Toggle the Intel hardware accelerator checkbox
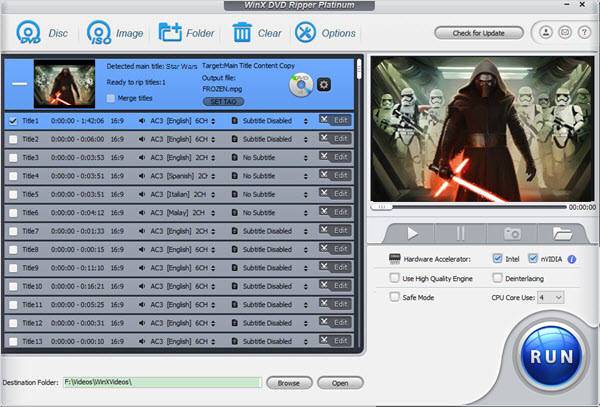Screen dimensions: 600x407 497,259
